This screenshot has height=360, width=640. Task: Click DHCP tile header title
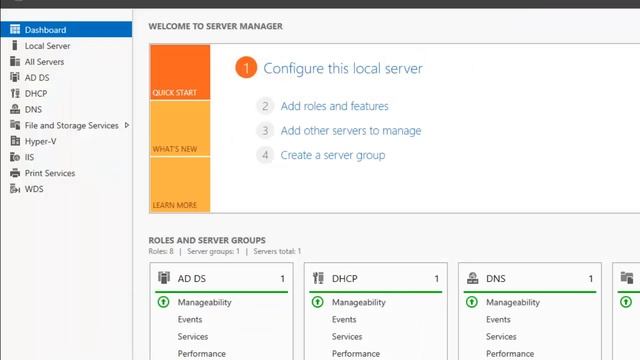pyautogui.click(x=344, y=278)
